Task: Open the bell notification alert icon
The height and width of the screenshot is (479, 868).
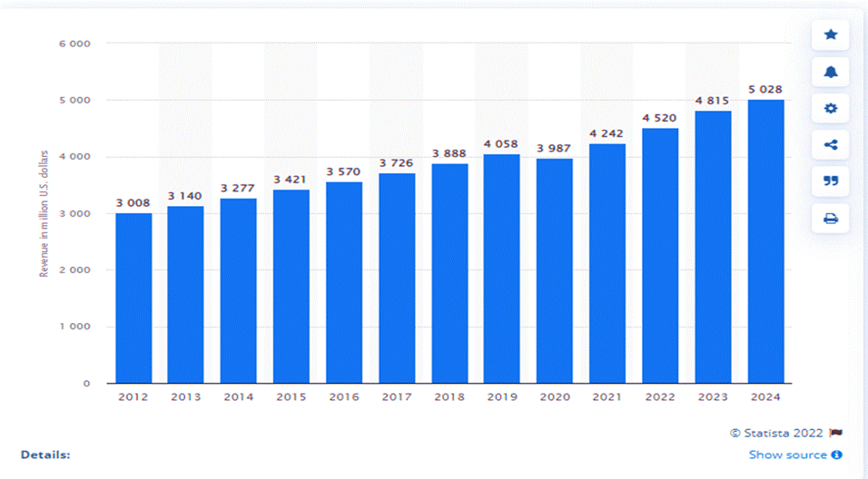Action: (831, 72)
